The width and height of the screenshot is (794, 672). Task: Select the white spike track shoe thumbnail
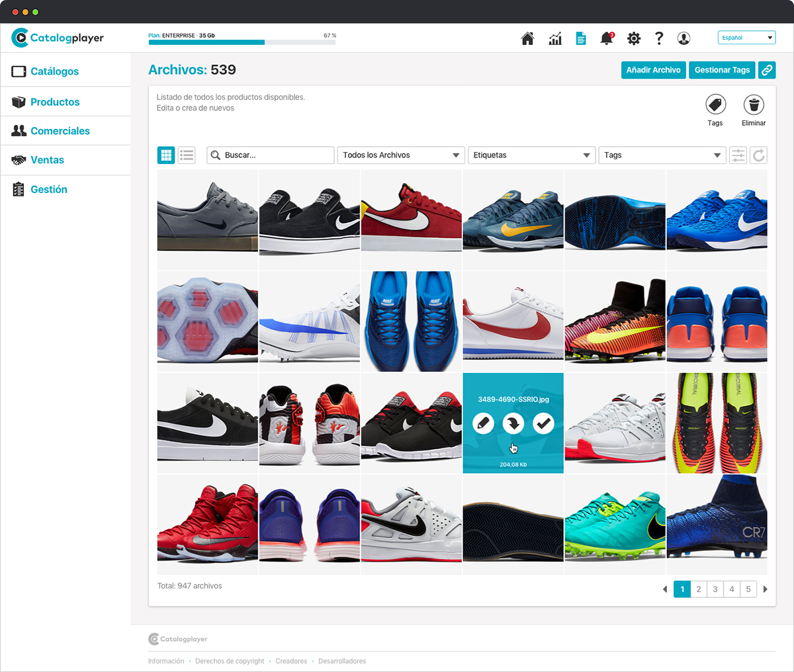[310, 321]
